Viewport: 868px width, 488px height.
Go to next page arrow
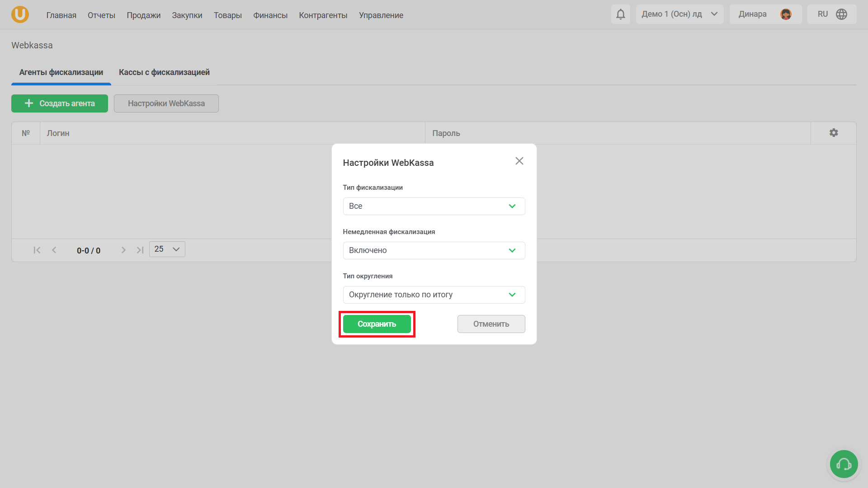pyautogui.click(x=123, y=250)
